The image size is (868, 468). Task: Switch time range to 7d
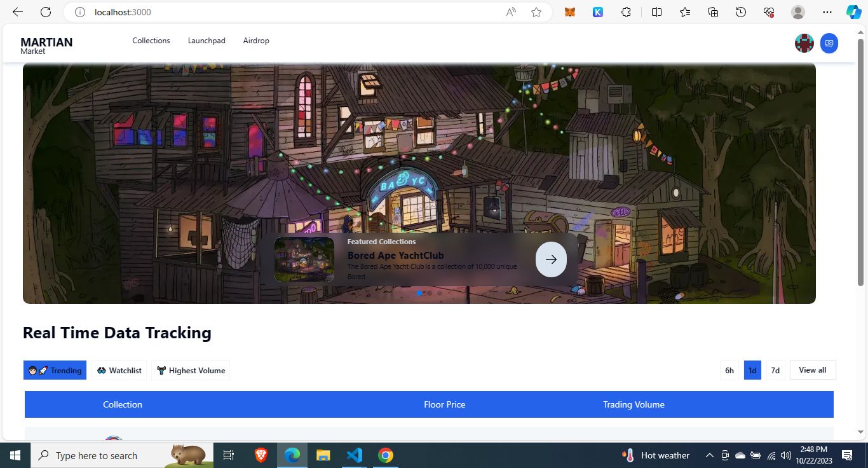(775, 370)
